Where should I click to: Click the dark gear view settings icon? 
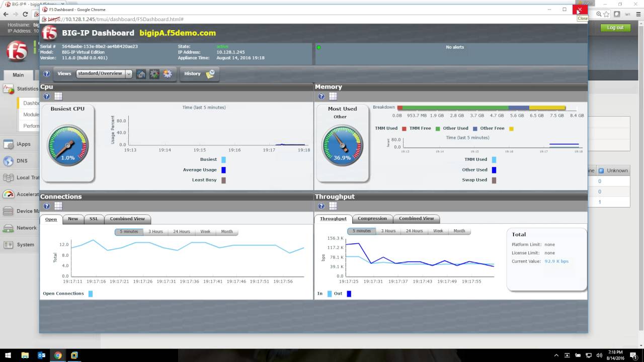[154, 74]
